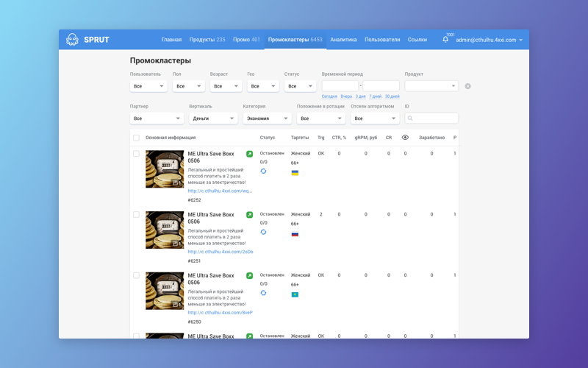Click the Russia flag in the second row
The width and height of the screenshot is (588, 368).
click(295, 234)
